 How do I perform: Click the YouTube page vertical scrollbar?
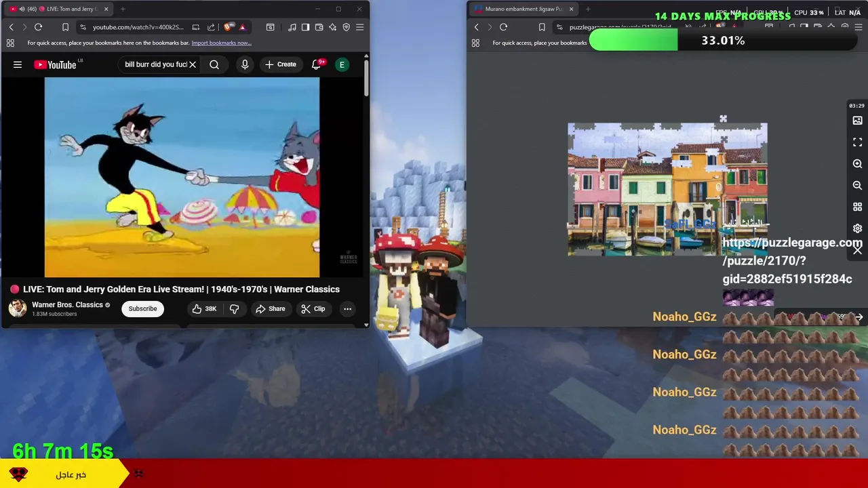(366, 78)
